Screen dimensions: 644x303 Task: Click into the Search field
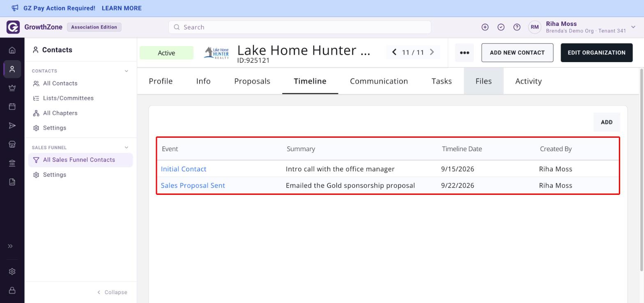pos(300,27)
